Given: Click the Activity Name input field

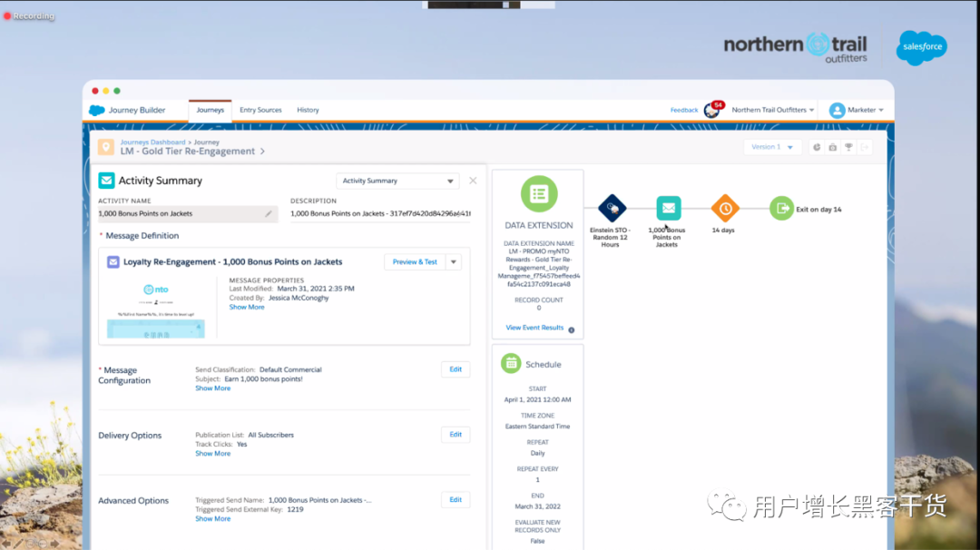Looking at the screenshot, I should (188, 214).
